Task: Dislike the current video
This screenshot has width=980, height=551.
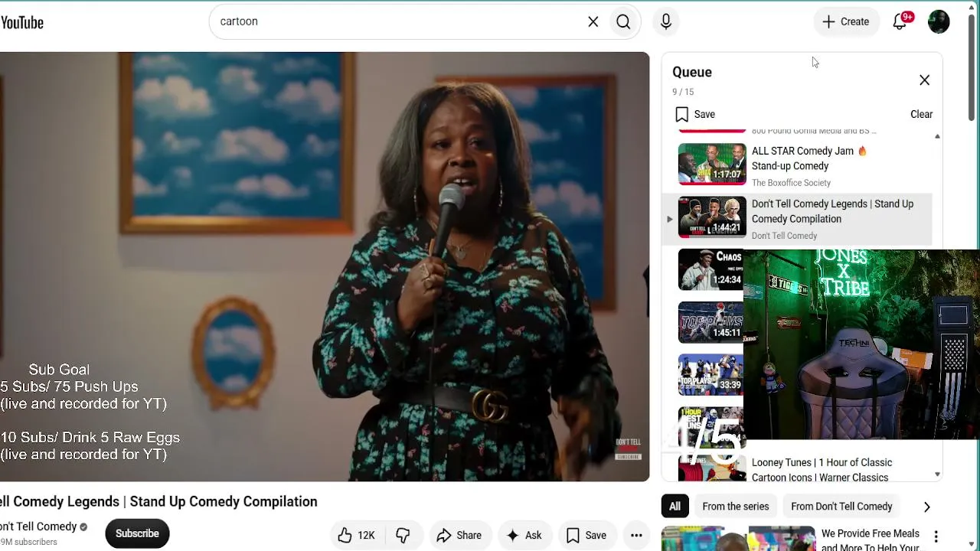Action: click(403, 535)
